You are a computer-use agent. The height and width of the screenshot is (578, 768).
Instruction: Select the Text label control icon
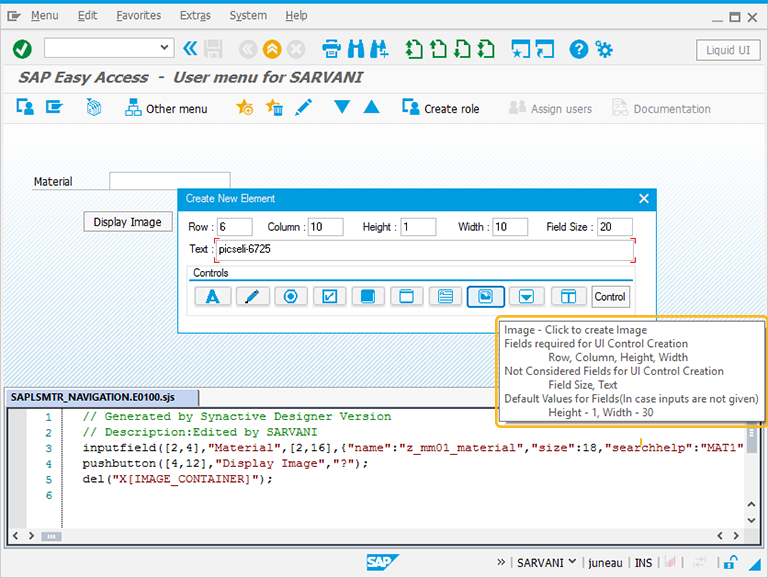[213, 296]
